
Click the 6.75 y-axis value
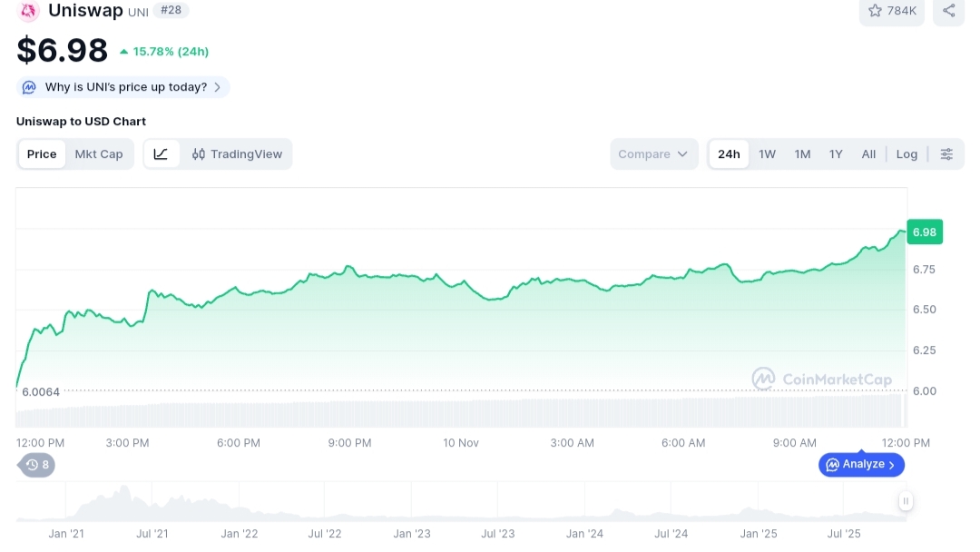point(925,270)
